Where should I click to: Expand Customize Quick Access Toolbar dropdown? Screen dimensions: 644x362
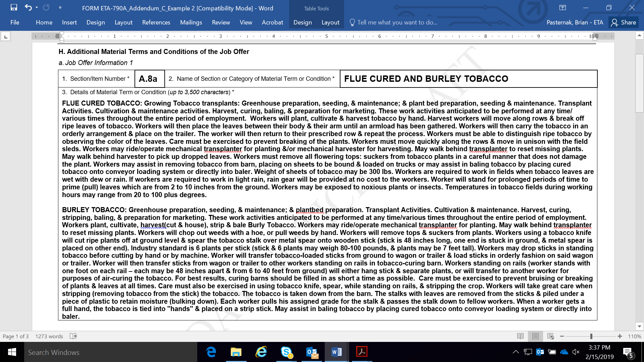[60, 7]
